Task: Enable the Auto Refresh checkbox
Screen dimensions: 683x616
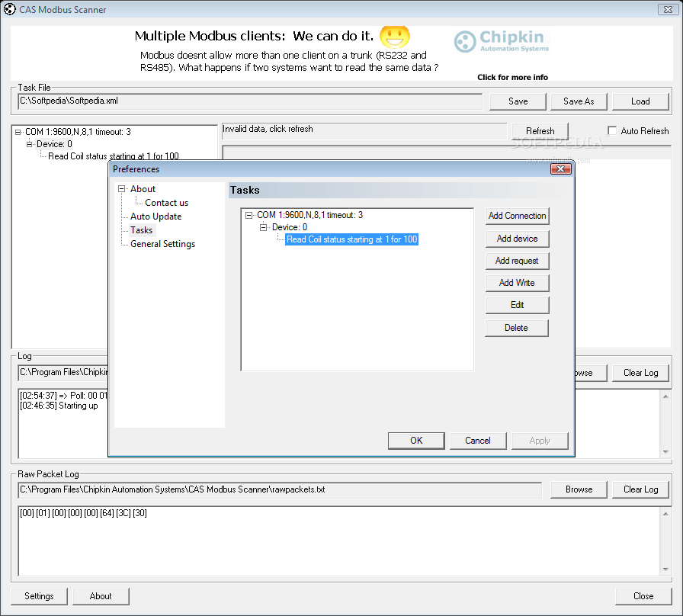Action: (612, 130)
